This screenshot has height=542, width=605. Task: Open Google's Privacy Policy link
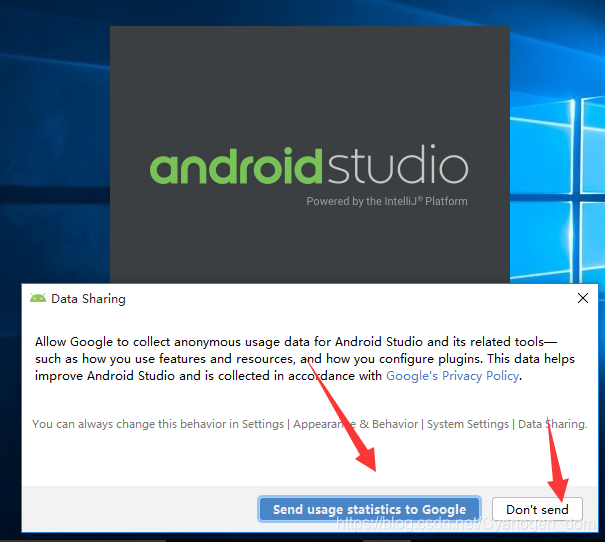452,376
